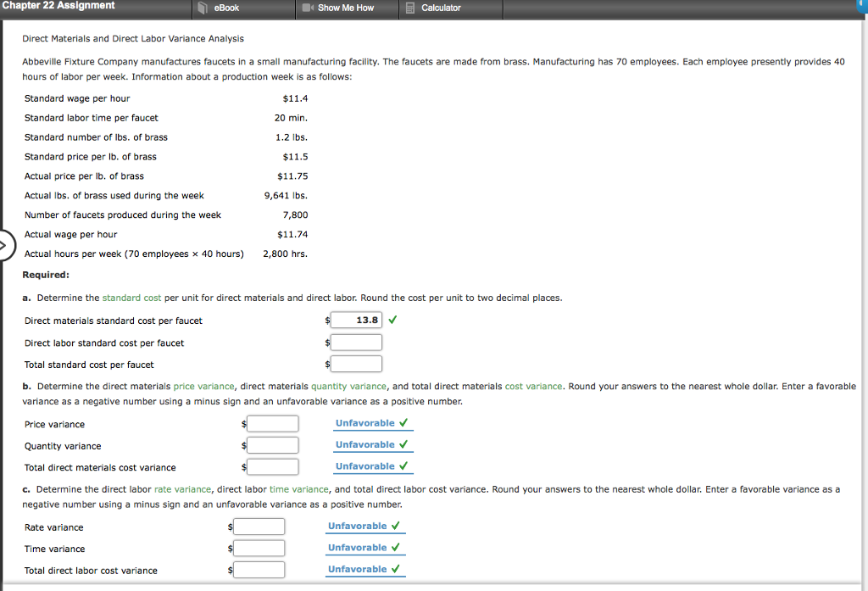Click the green checkmark beside the 13.8 answer
This screenshot has width=868, height=591.
[392, 320]
